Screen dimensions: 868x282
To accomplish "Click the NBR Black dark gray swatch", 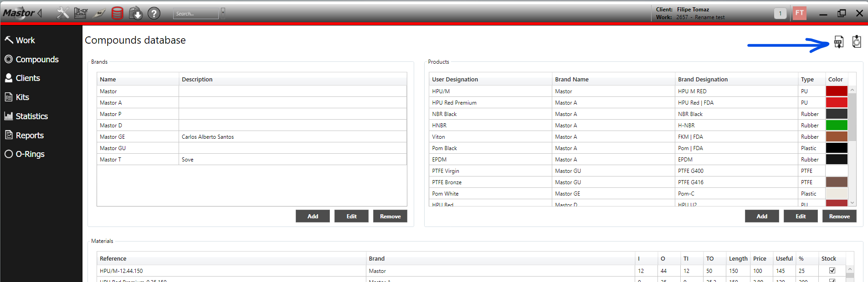I will (837, 114).
